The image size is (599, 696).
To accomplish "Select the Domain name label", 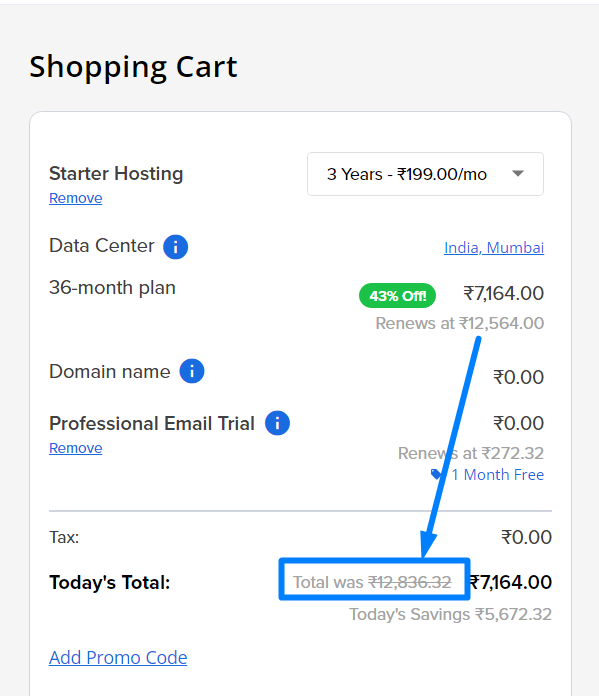I will [110, 372].
